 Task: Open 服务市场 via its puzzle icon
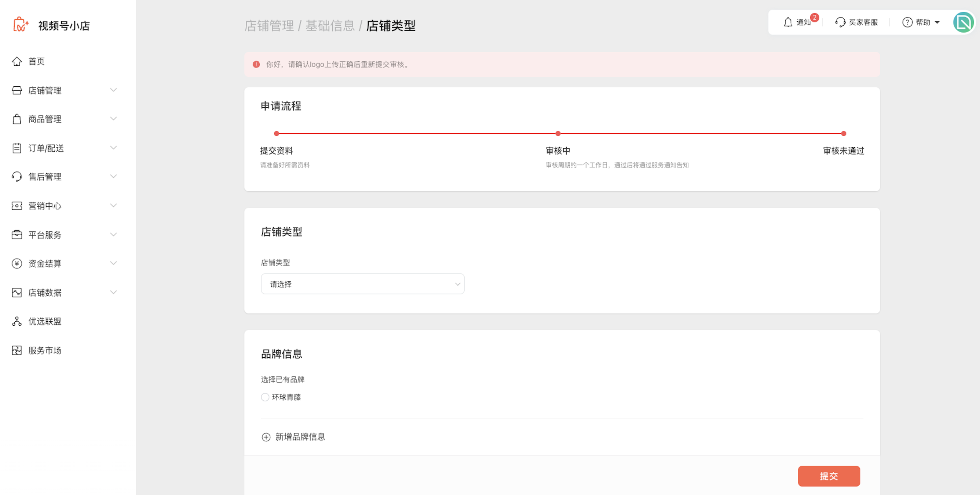(x=17, y=350)
